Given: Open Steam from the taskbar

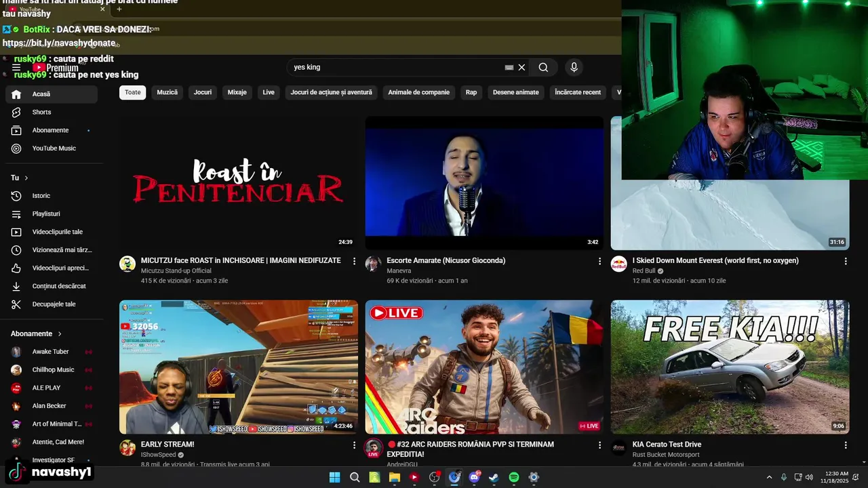Looking at the screenshot, I should 494,477.
